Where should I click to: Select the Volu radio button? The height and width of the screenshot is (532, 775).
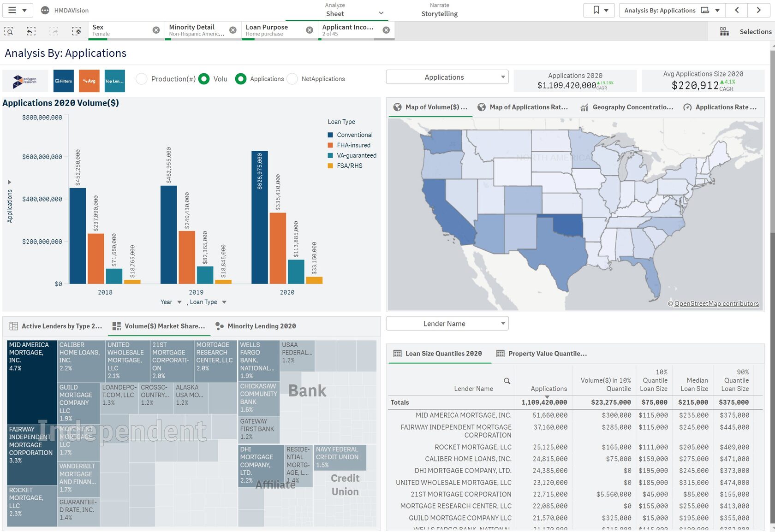pyautogui.click(x=204, y=79)
